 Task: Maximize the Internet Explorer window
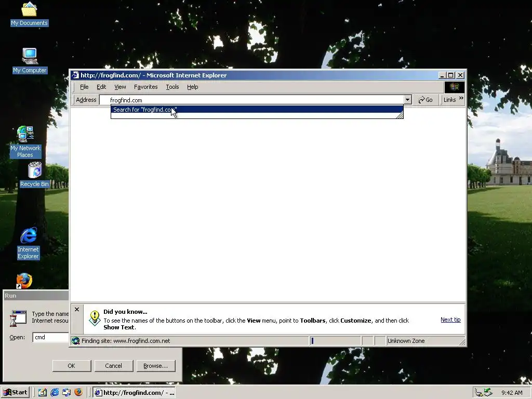tap(450, 75)
